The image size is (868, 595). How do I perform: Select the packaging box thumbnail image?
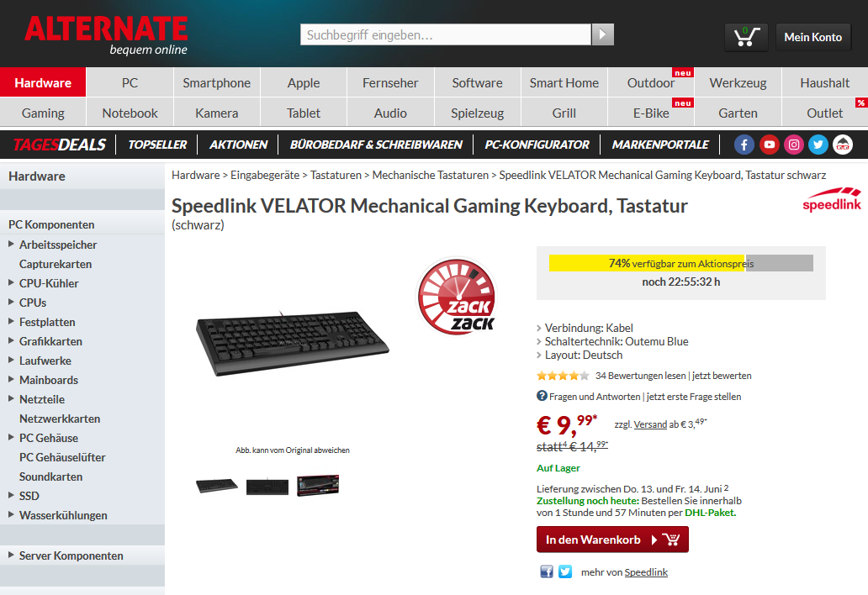point(318,486)
